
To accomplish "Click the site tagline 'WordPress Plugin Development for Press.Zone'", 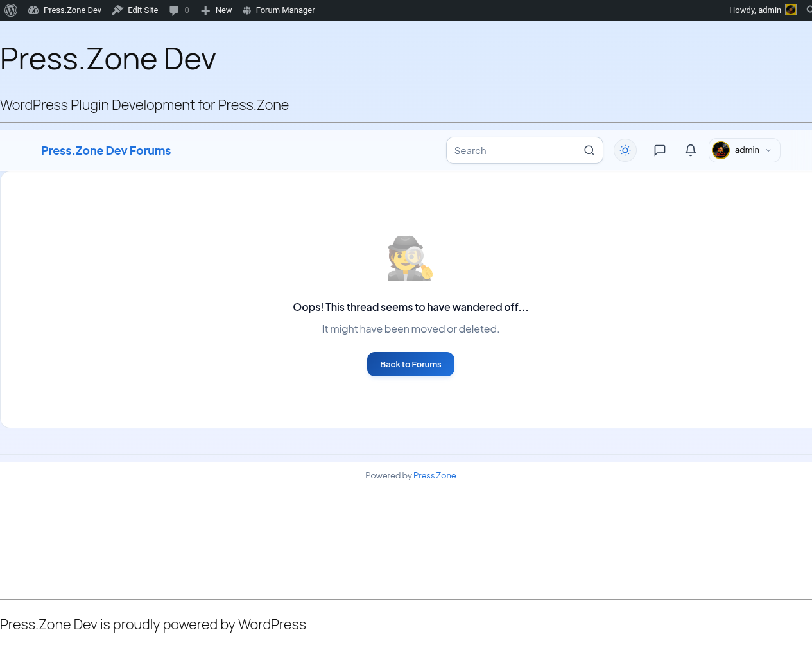I will [144, 105].
